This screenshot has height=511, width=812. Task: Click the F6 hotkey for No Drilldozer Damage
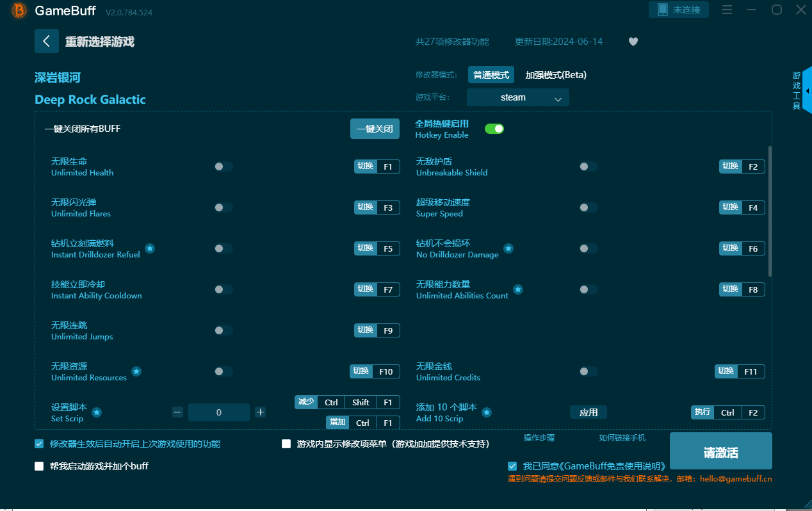pyautogui.click(x=753, y=248)
